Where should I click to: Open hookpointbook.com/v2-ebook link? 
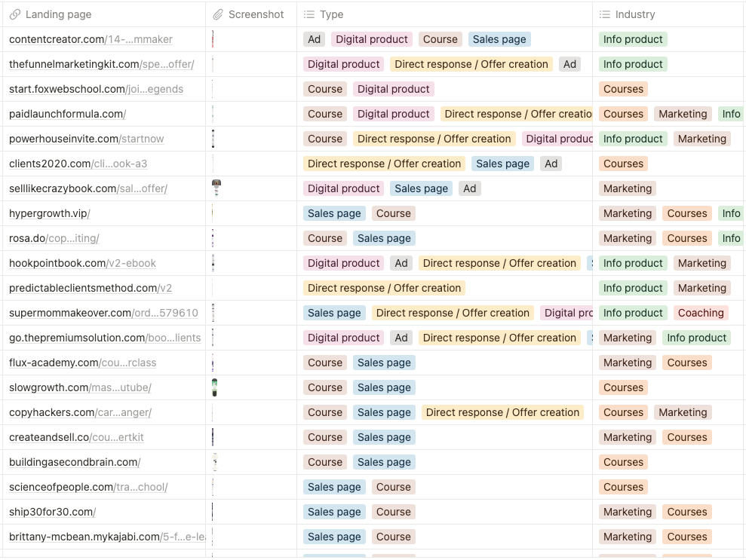pyautogui.click(x=82, y=263)
